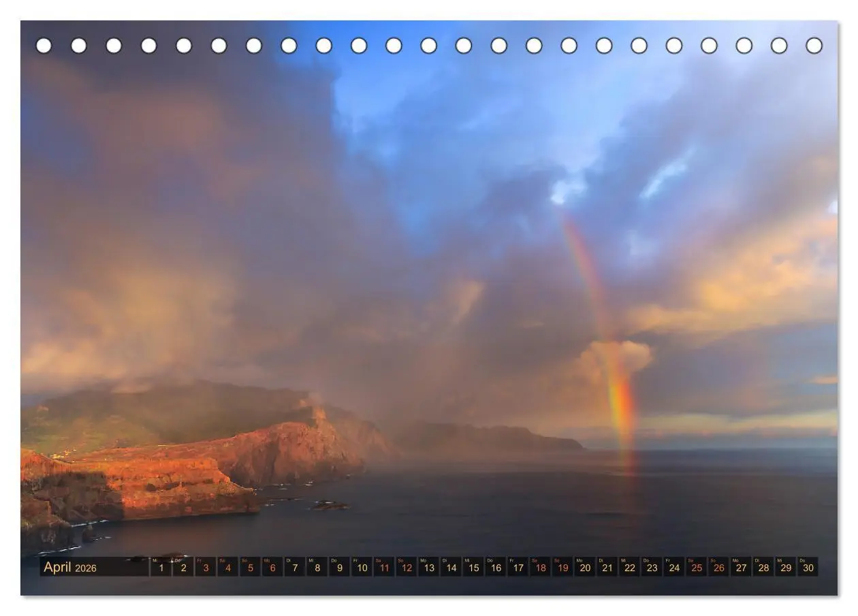Pick the orange day 3 cell
Image resolution: width=858 pixels, height=616 pixels.
(x=206, y=566)
